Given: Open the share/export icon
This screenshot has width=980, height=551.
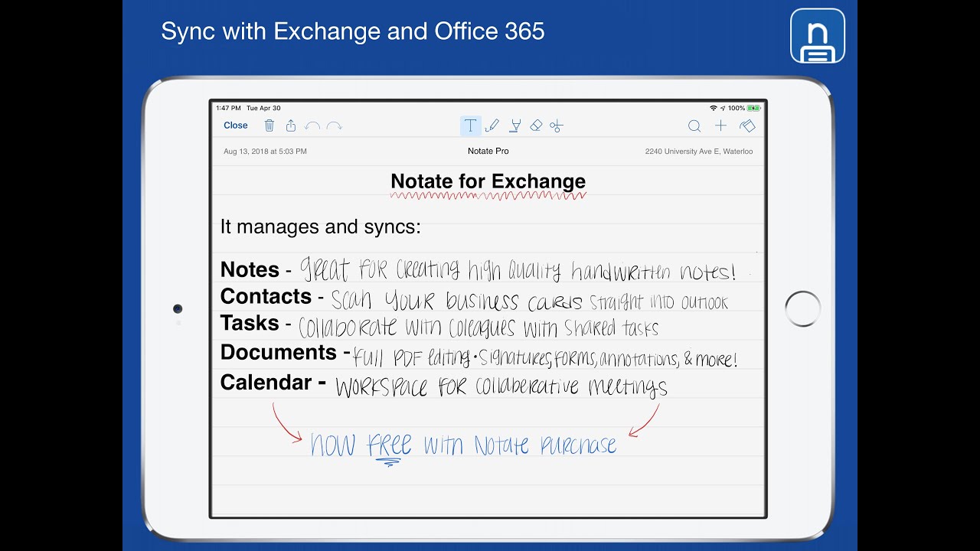Looking at the screenshot, I should (291, 126).
